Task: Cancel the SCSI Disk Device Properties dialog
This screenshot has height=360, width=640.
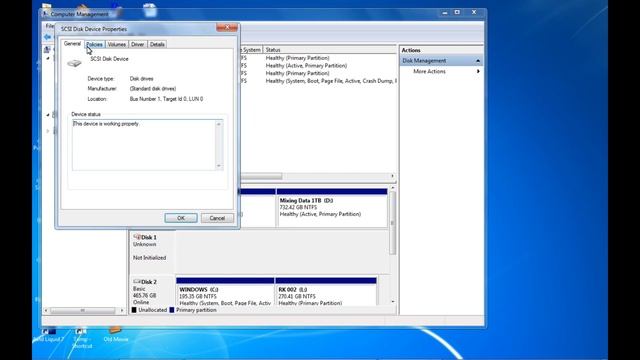Action: (x=217, y=218)
